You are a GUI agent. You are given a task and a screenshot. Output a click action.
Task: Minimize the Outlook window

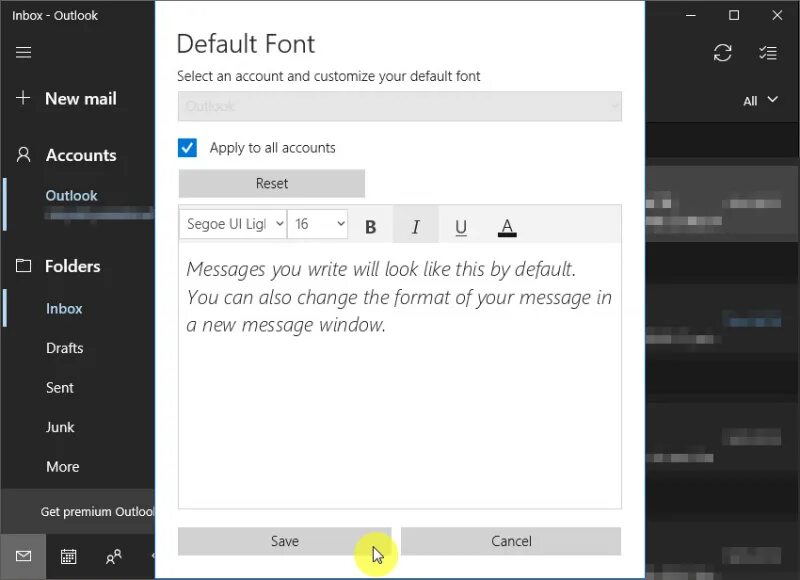pyautogui.click(x=690, y=15)
